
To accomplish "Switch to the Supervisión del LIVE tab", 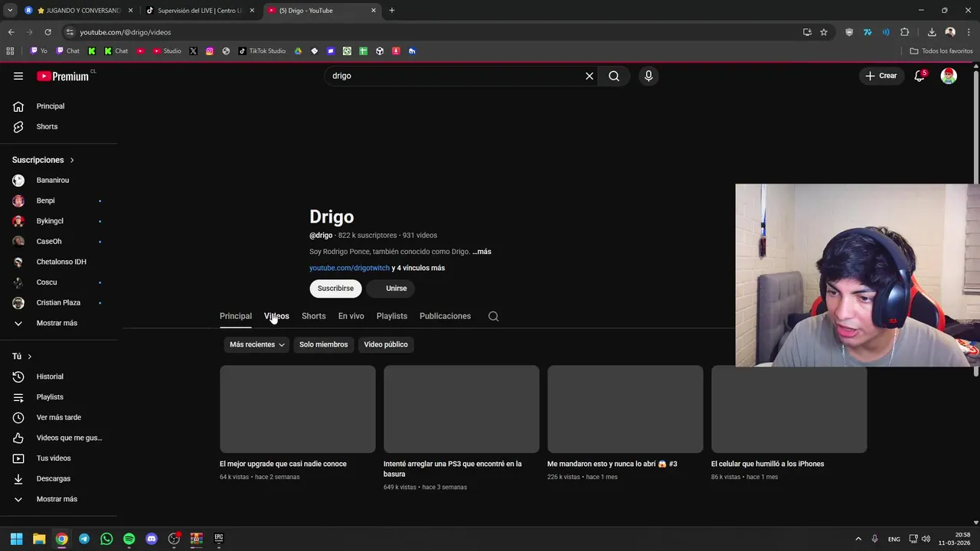I will [200, 11].
